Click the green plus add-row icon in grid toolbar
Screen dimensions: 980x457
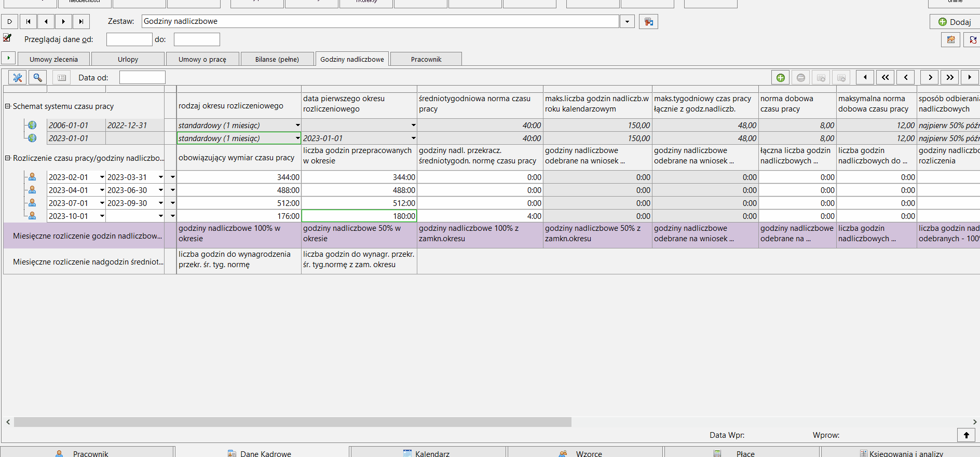click(780, 77)
